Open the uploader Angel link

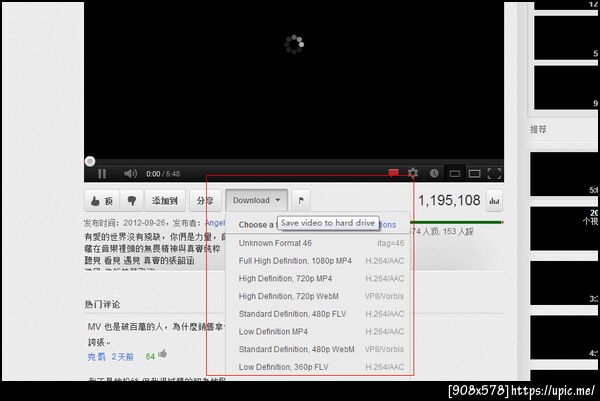[215, 223]
